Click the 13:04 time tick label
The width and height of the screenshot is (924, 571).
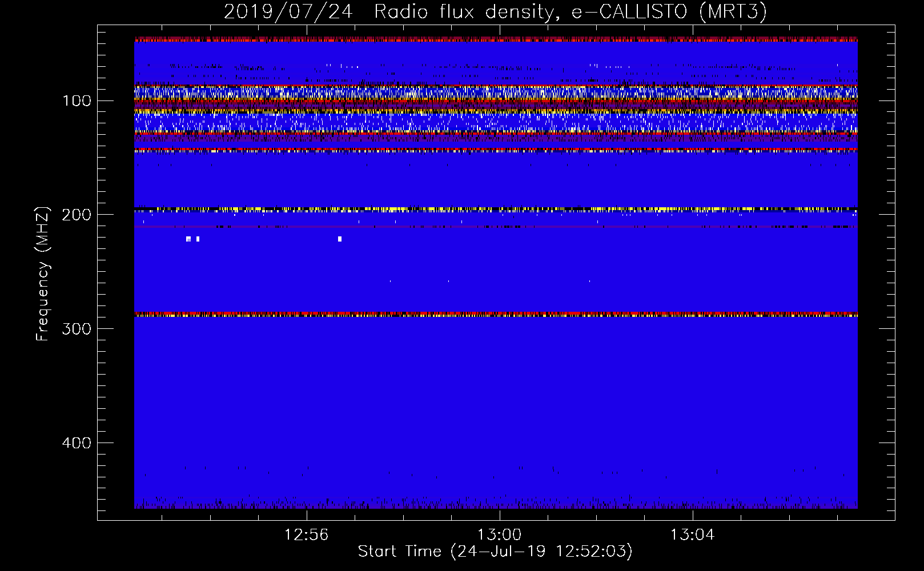coord(692,535)
